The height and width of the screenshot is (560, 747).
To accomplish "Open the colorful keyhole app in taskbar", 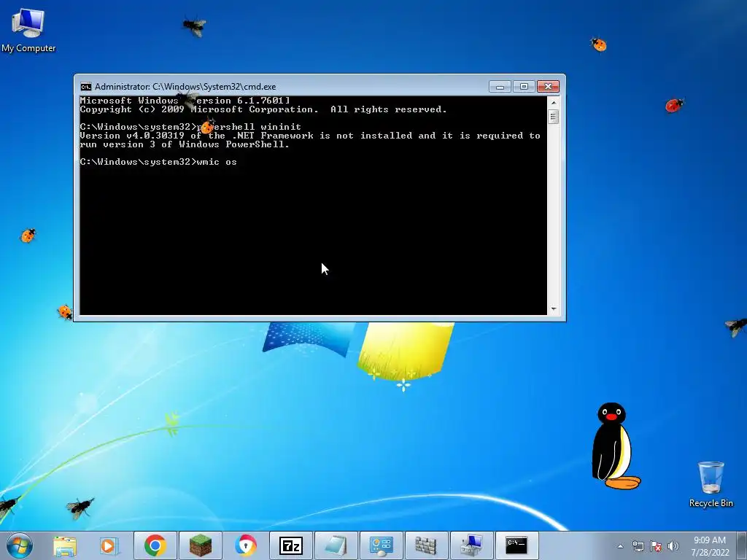I will (x=246, y=545).
